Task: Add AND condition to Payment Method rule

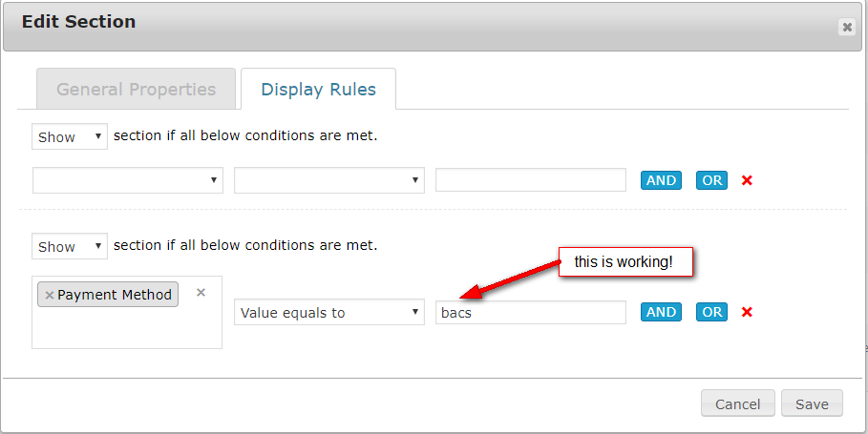Action: (661, 312)
